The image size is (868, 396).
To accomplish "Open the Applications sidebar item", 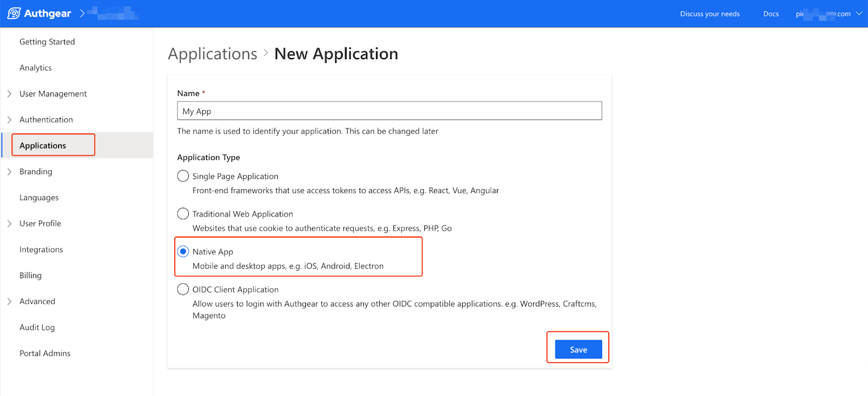I will click(x=43, y=145).
